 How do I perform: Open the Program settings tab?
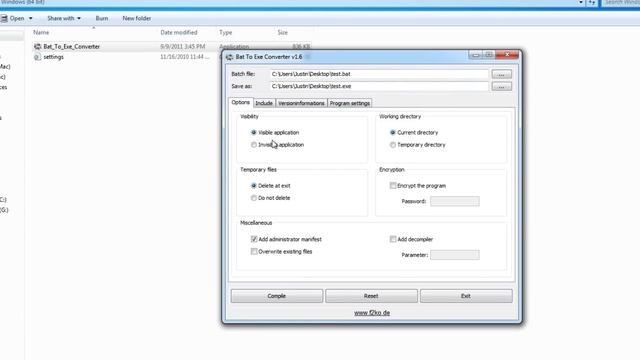pos(350,103)
